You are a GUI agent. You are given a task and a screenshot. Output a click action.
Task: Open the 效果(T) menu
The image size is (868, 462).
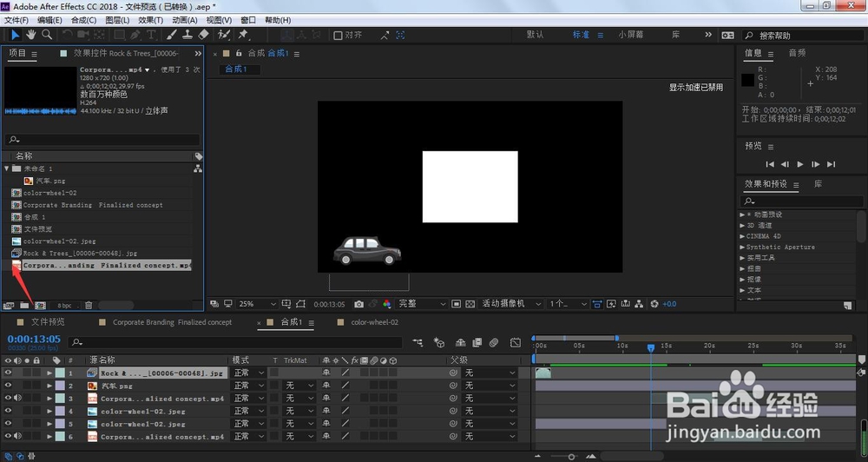coord(150,20)
